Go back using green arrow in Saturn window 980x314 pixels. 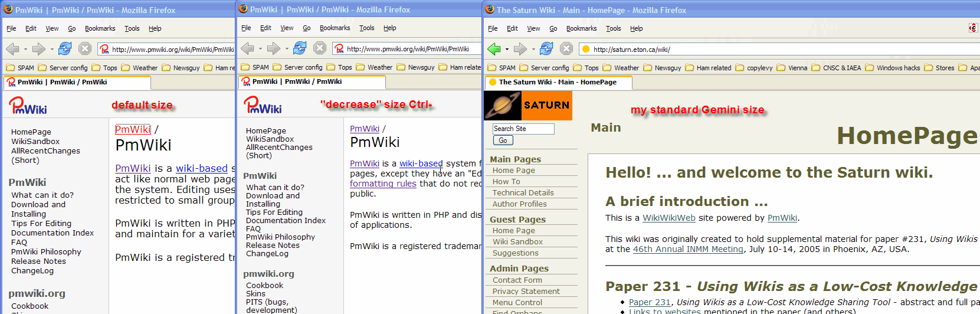[494, 48]
